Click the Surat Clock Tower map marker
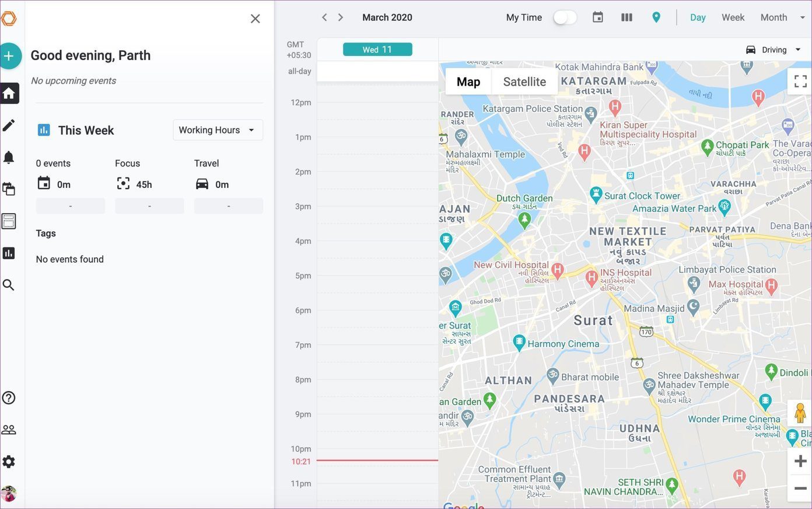Screen dimensions: 812x509 coord(596,194)
